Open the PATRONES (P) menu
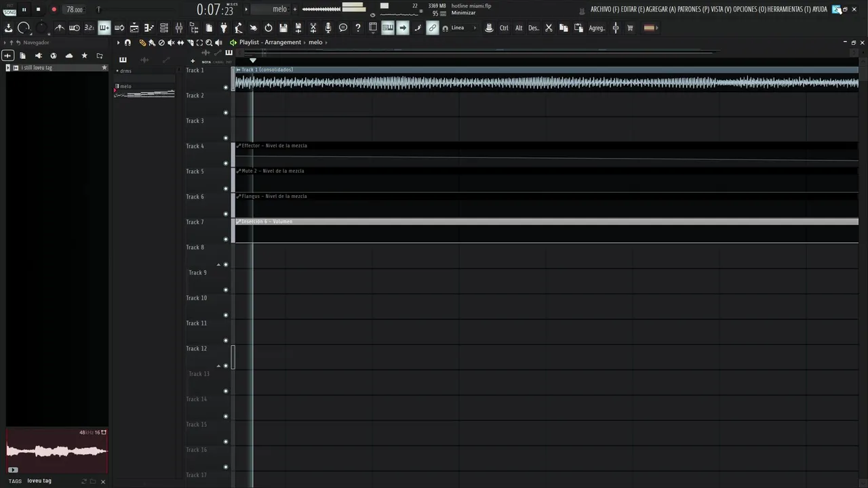 [x=694, y=9]
